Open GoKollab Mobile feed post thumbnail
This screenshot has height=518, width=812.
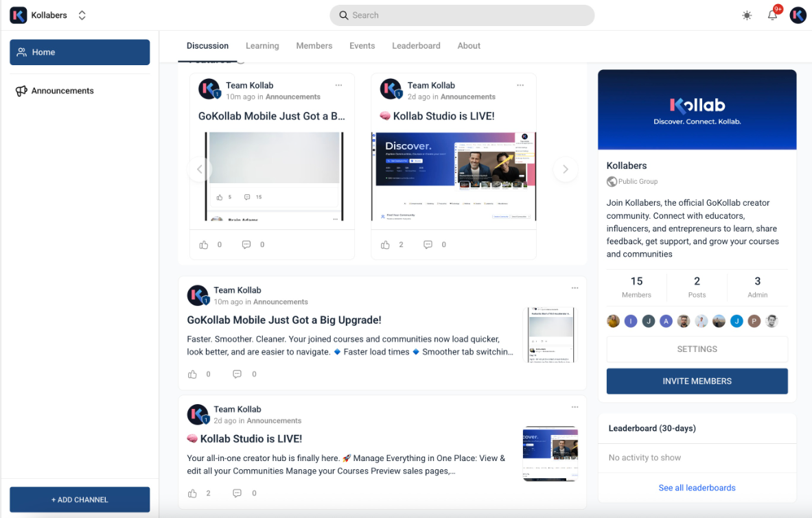coord(550,335)
